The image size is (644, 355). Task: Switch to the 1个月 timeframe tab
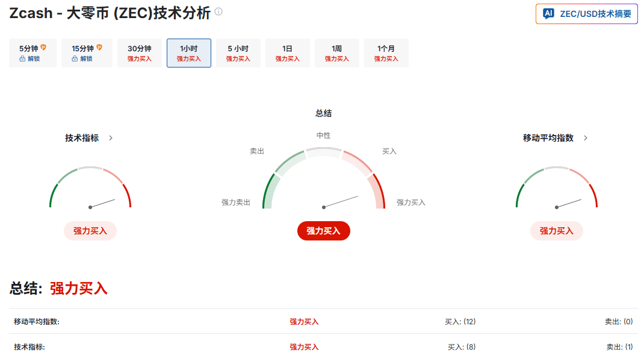click(x=386, y=53)
